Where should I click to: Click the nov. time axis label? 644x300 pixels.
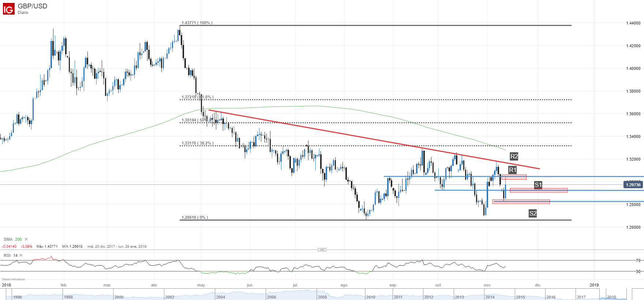pos(487,285)
